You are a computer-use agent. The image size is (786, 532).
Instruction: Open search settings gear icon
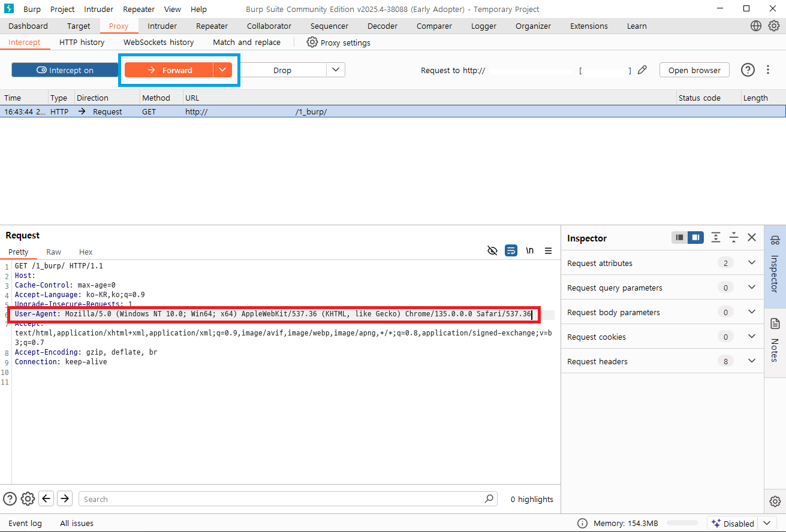click(x=28, y=499)
